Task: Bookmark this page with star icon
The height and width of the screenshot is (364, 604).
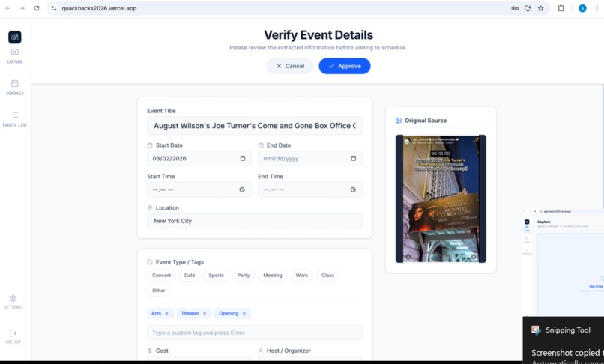Action: (x=541, y=8)
